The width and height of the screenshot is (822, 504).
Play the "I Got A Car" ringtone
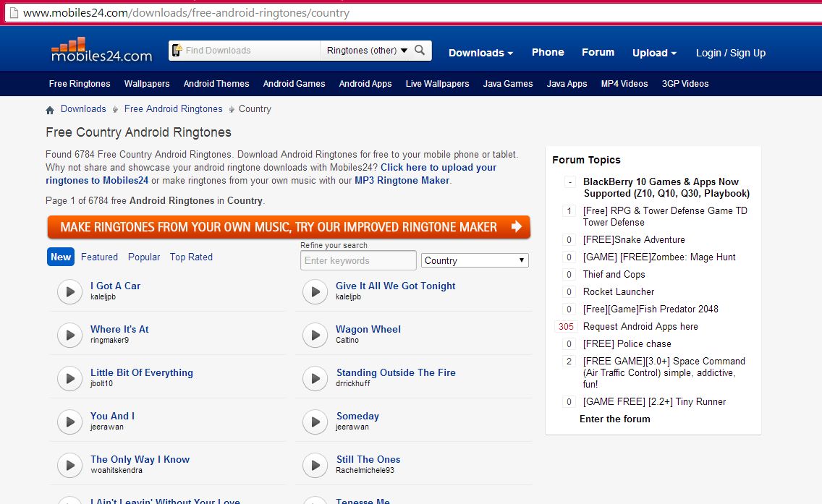(69, 292)
